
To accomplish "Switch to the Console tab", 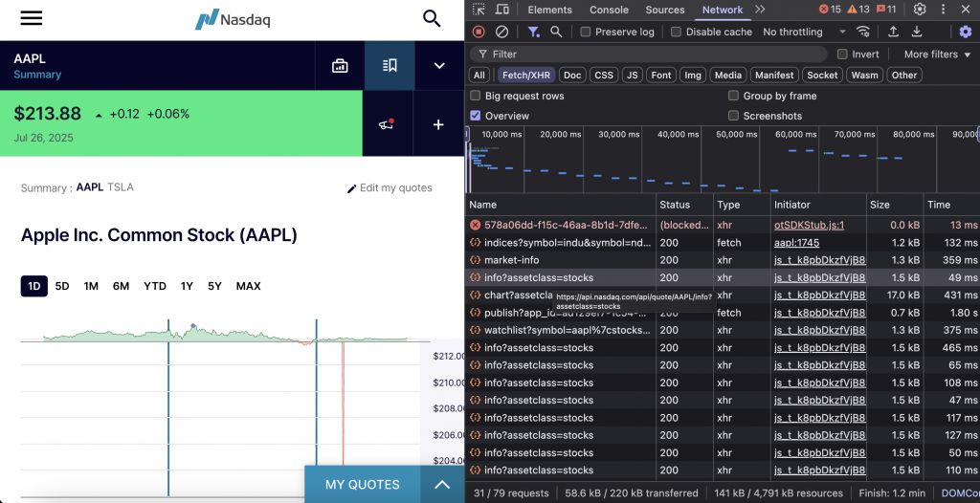I will point(609,10).
